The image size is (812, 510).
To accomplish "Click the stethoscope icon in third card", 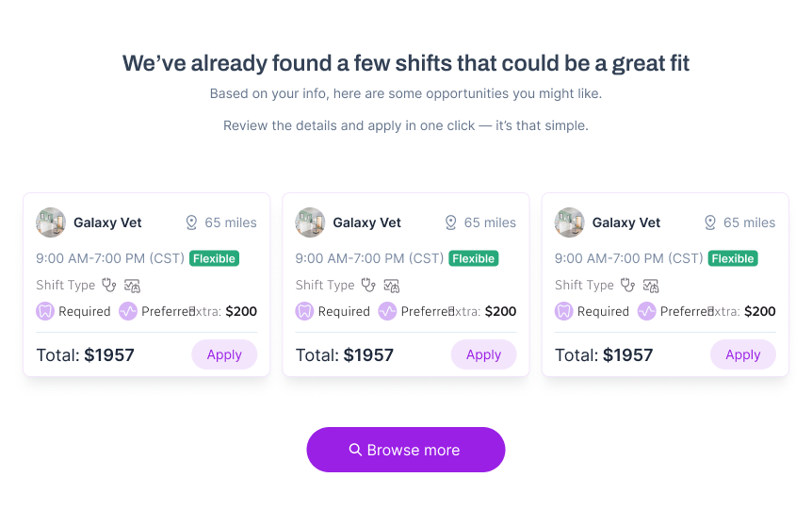I will point(627,285).
